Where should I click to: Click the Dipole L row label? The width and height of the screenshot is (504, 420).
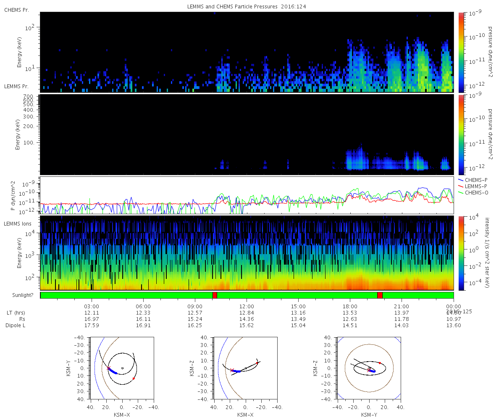[17, 325]
